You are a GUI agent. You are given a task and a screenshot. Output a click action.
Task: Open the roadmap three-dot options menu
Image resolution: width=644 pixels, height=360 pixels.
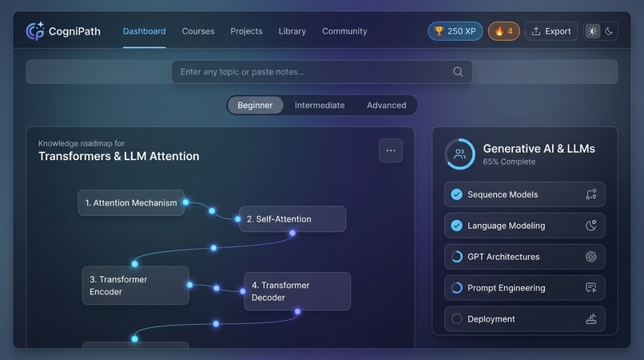[391, 150]
